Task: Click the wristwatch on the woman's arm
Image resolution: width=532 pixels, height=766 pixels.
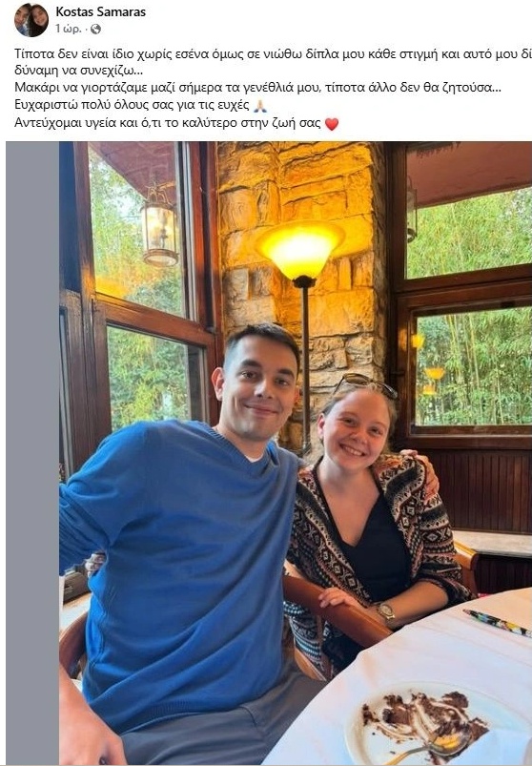Action: (385, 611)
